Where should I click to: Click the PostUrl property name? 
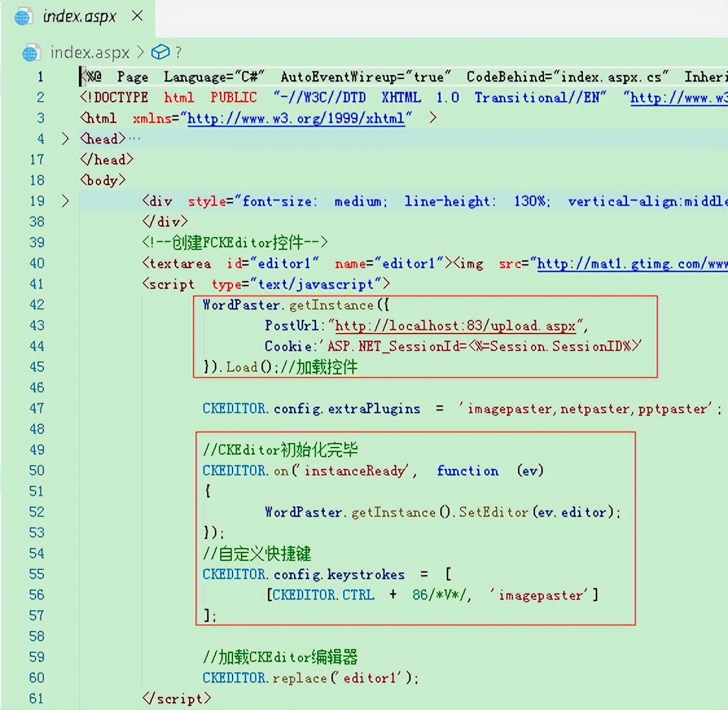(x=291, y=325)
